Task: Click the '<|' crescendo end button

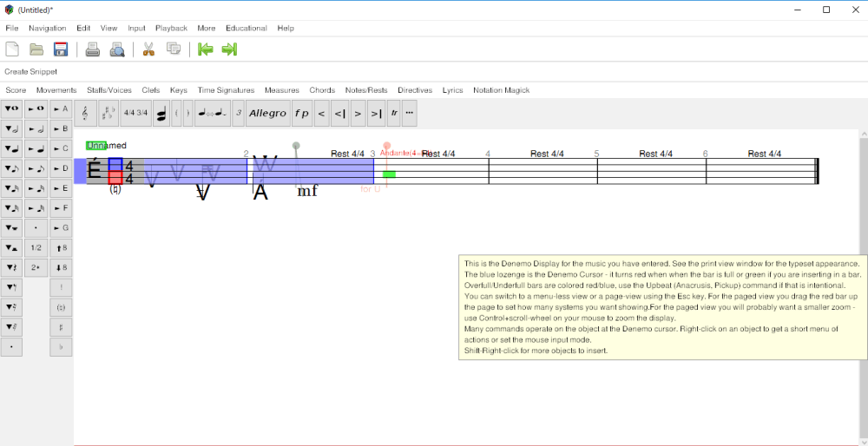Action: point(340,113)
